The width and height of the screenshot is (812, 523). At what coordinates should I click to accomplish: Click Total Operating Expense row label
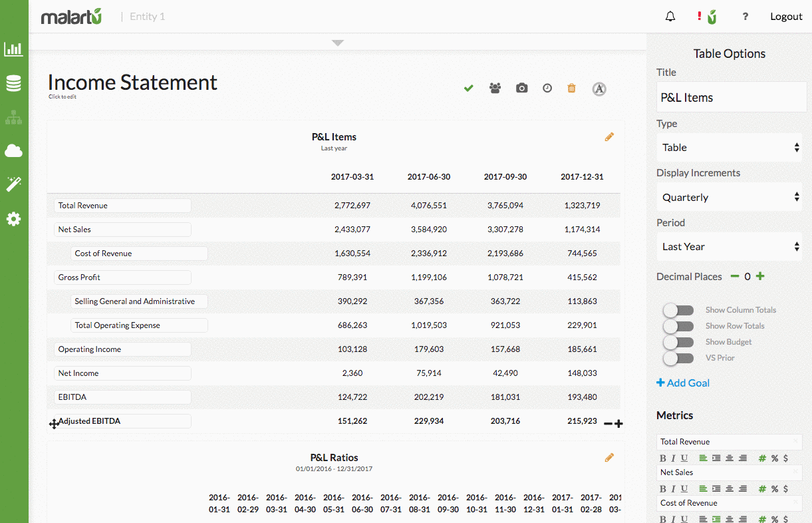click(139, 325)
